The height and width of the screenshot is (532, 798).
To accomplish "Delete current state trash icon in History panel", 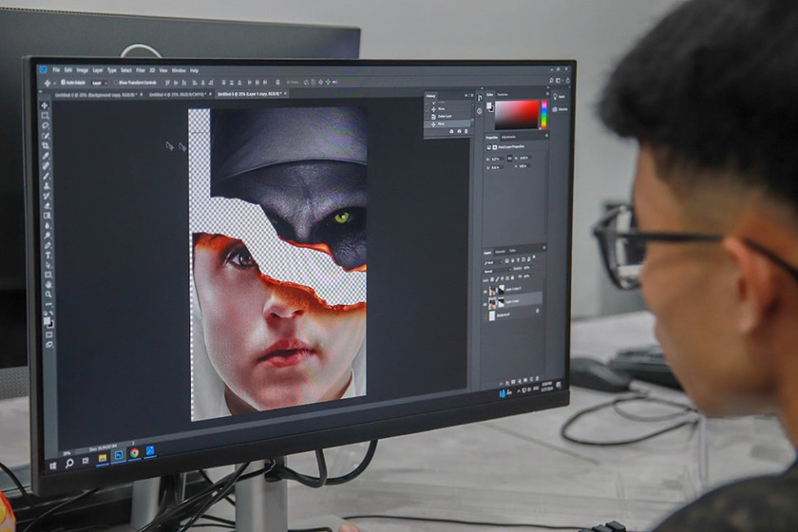I will [x=466, y=131].
